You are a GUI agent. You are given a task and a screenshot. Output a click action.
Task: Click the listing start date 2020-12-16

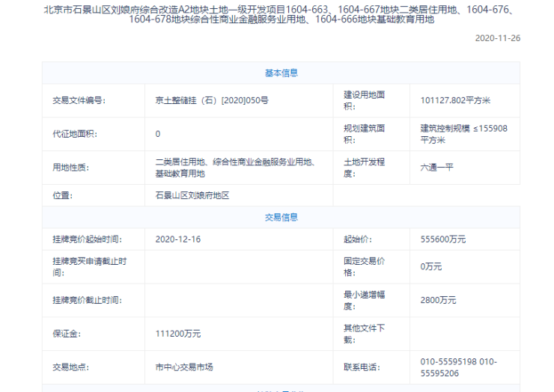(x=178, y=239)
